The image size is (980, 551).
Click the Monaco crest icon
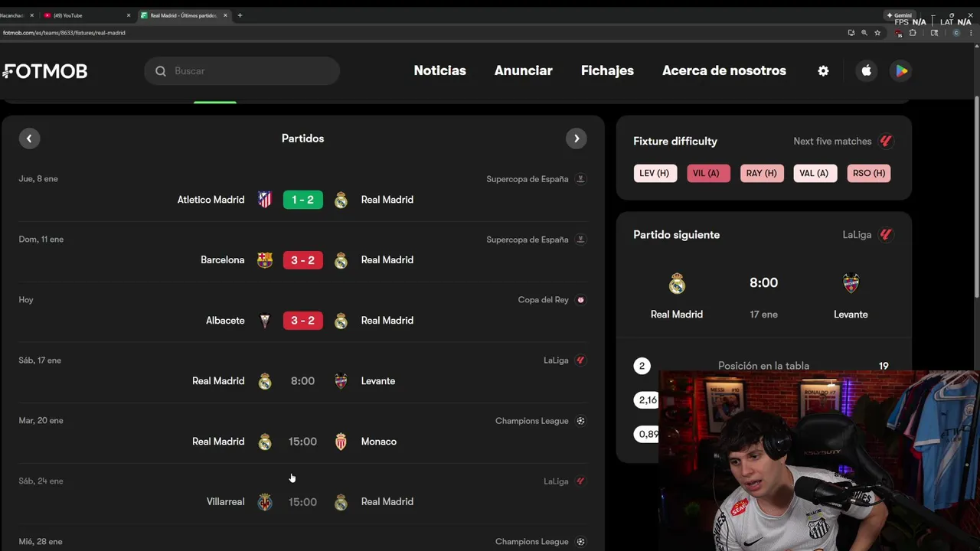coord(341,442)
